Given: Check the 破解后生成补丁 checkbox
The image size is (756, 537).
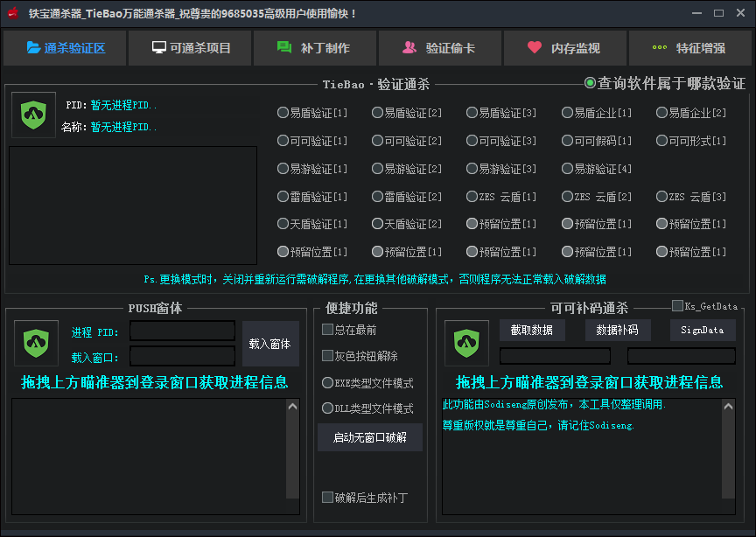Looking at the screenshot, I should (x=327, y=498).
